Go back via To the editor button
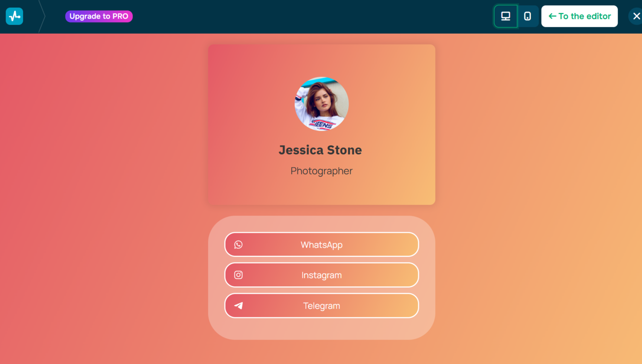642x364 pixels. pos(579,16)
